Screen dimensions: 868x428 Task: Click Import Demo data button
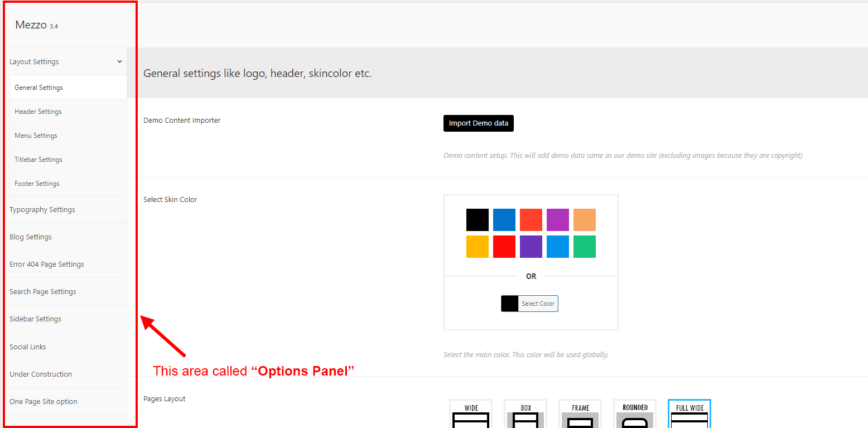click(478, 123)
